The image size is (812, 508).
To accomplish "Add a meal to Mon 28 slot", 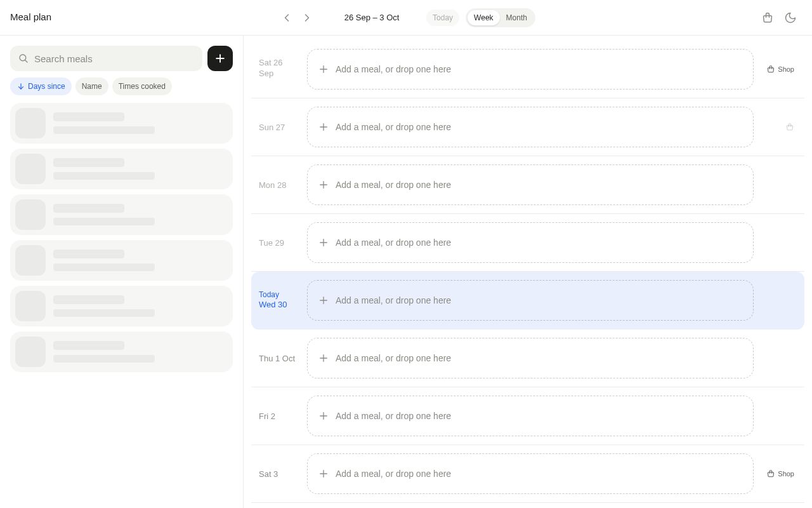I will click(530, 185).
